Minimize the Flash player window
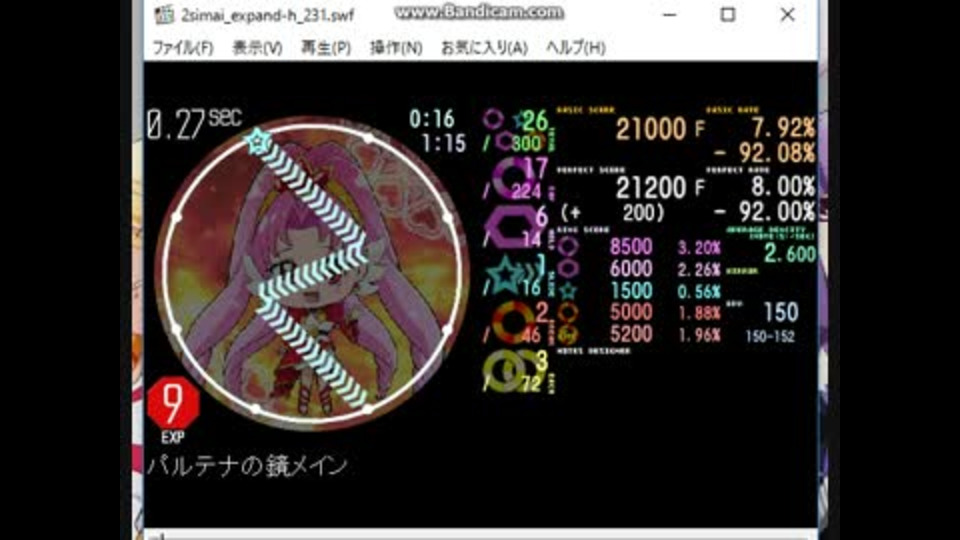This screenshot has width=960, height=540. click(670, 15)
